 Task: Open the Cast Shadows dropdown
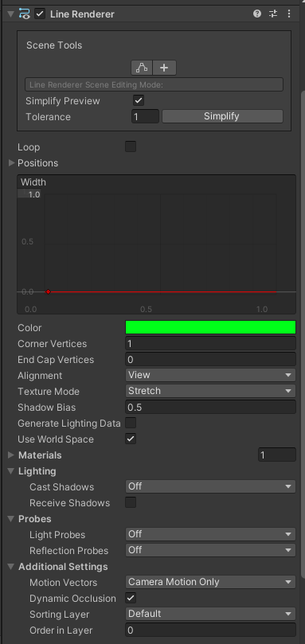click(x=210, y=486)
